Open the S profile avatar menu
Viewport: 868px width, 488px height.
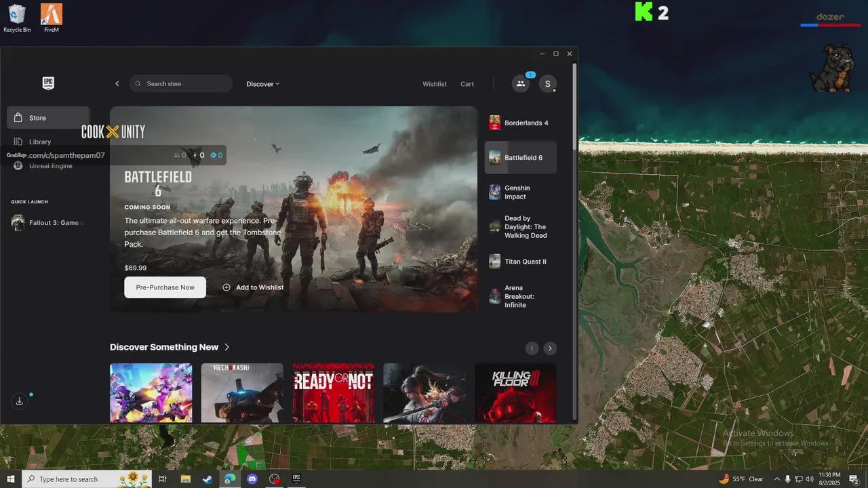(548, 84)
